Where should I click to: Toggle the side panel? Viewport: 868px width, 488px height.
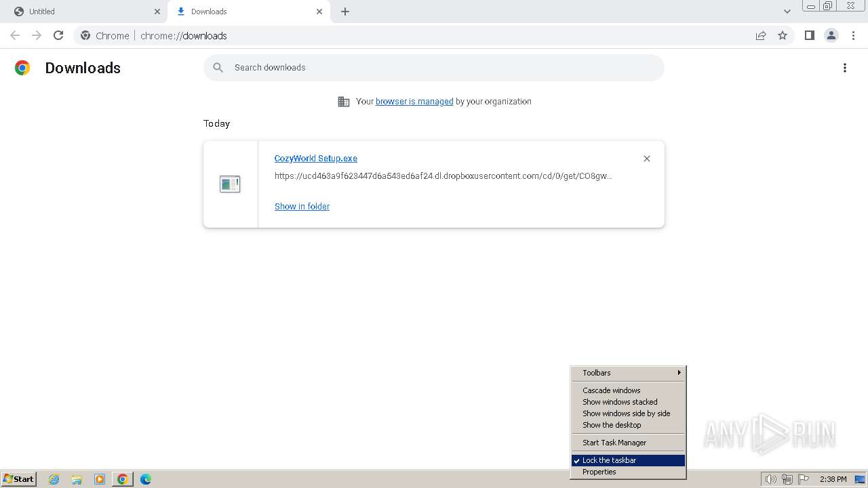pos(809,35)
